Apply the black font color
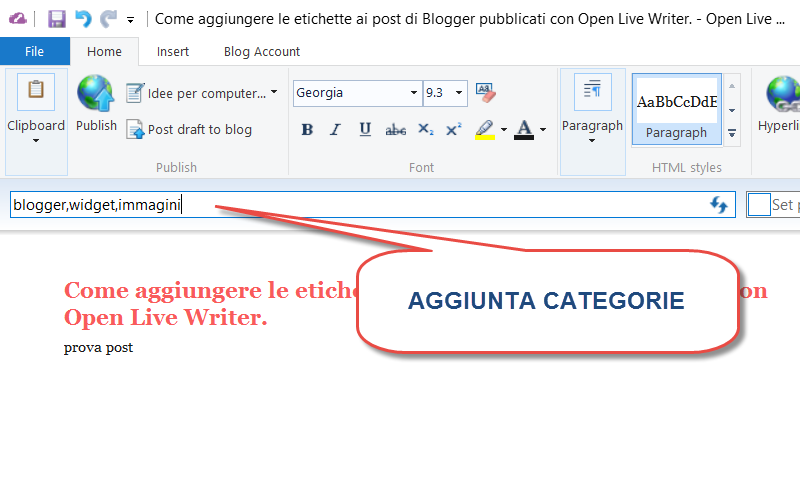 [x=524, y=130]
